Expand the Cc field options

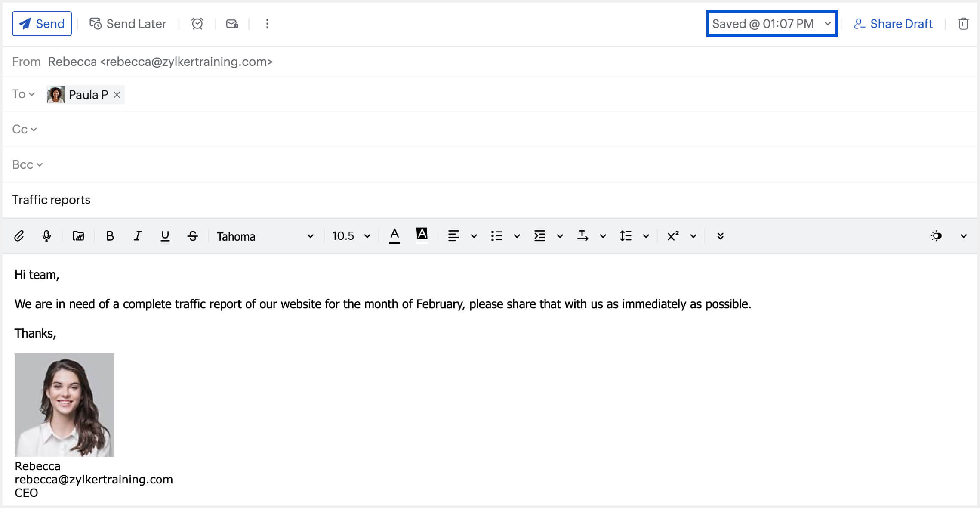click(x=25, y=129)
